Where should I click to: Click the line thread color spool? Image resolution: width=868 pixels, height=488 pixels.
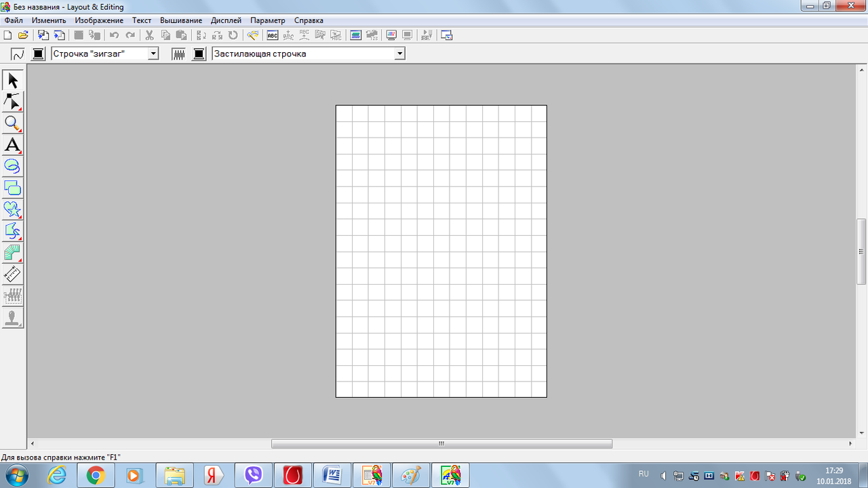tap(39, 54)
